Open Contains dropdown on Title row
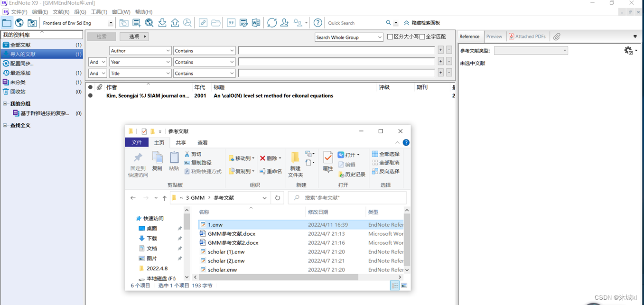 click(204, 73)
